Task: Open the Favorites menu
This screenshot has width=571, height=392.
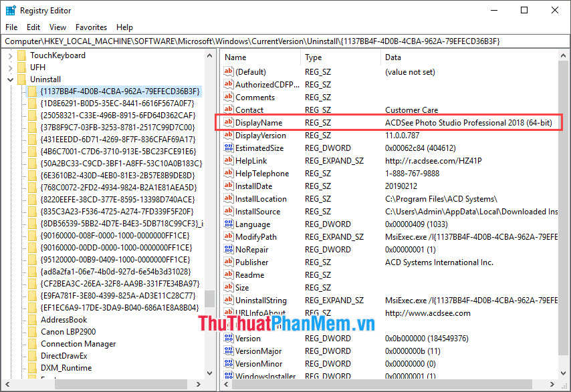Action: 91,27
